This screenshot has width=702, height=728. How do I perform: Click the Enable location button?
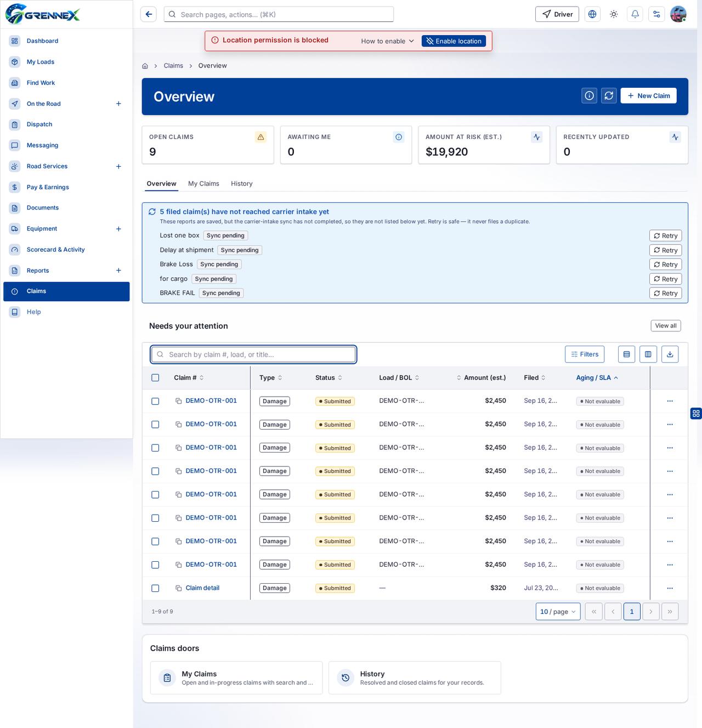coord(454,41)
